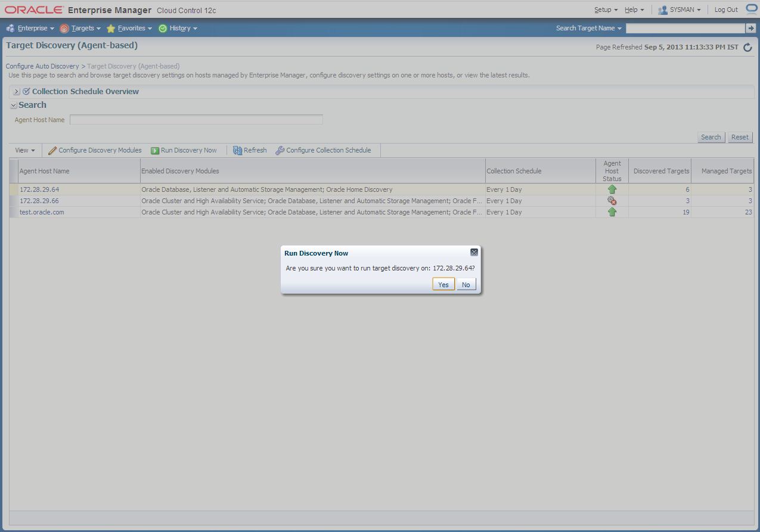760x532 pixels.
Task: Click the Collection Schedule Overview clock icon
Action: click(26, 92)
